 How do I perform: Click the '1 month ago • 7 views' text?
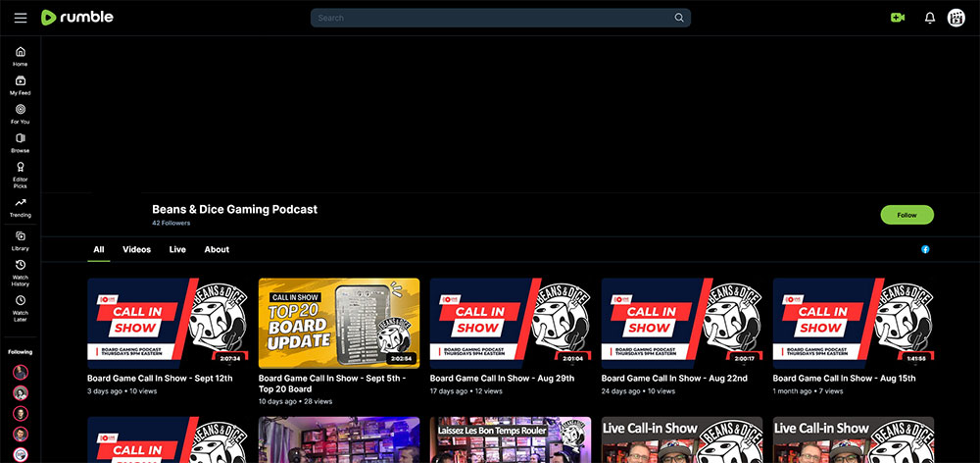(x=808, y=391)
